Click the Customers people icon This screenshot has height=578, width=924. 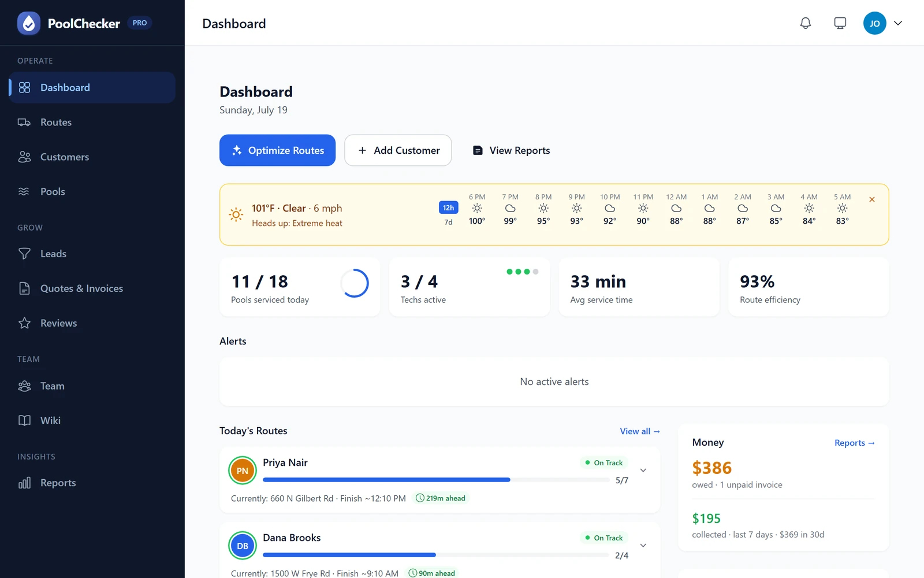click(24, 157)
